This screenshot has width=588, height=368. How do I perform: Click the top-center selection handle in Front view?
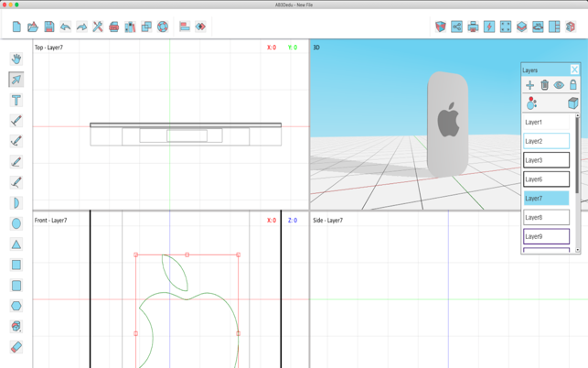[x=187, y=255]
